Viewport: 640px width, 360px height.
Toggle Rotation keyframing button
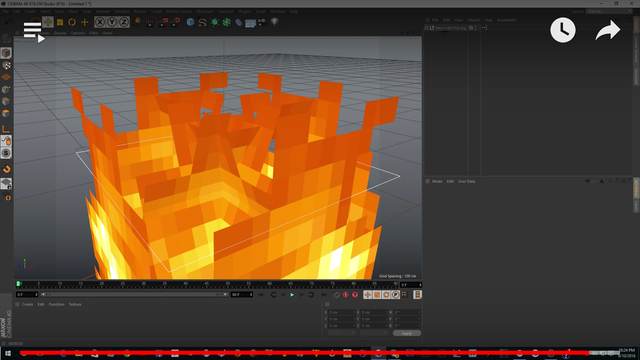[386, 295]
